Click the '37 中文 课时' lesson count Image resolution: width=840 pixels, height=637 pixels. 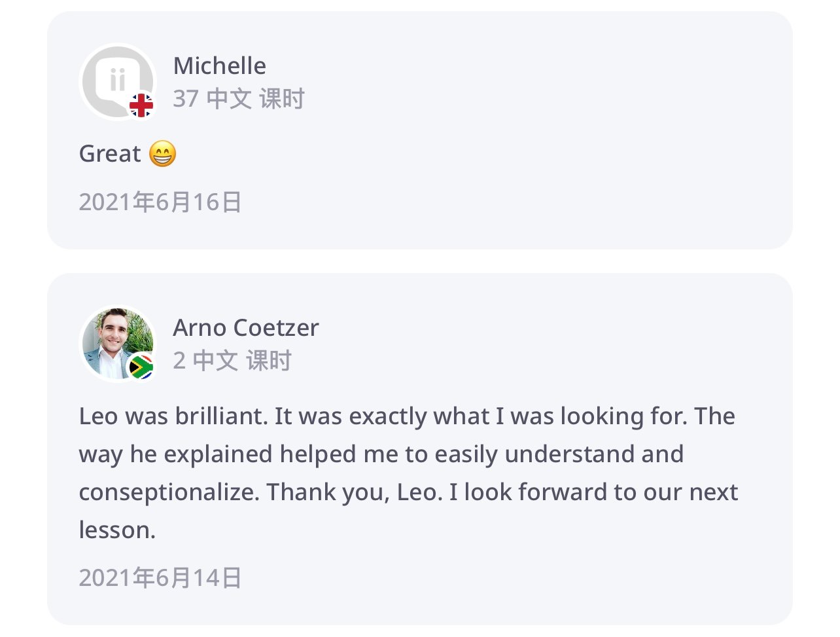238,99
